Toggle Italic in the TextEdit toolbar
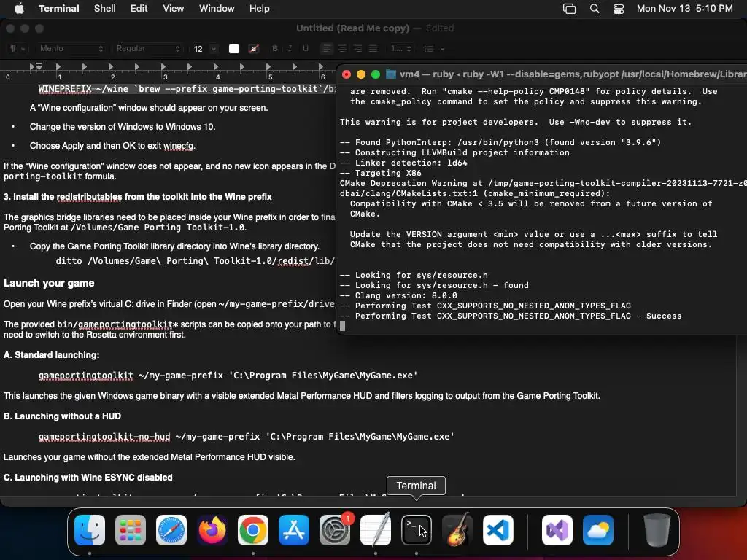The image size is (747, 560). (290, 49)
